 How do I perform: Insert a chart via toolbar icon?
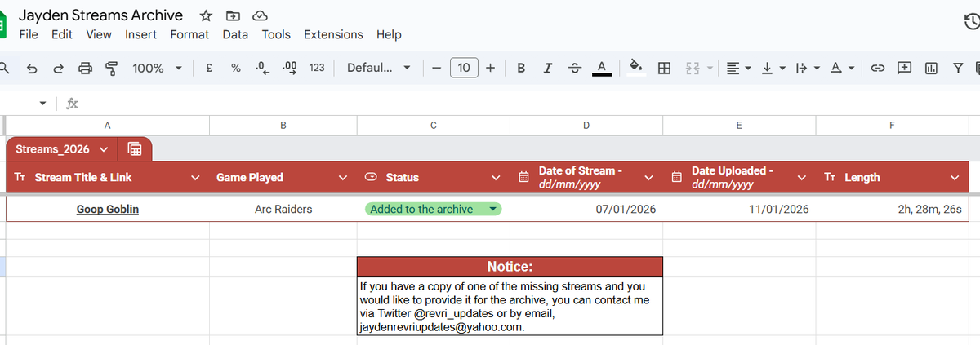point(931,69)
